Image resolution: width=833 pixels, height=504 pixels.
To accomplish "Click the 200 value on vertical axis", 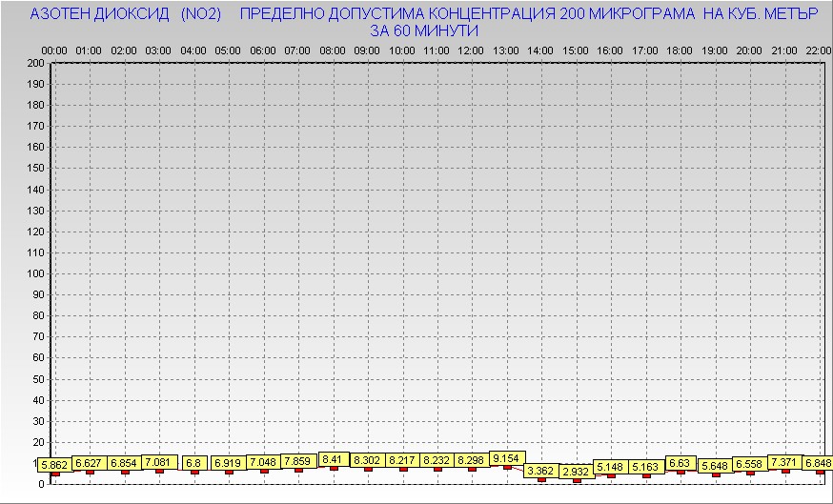I will 35,63.
